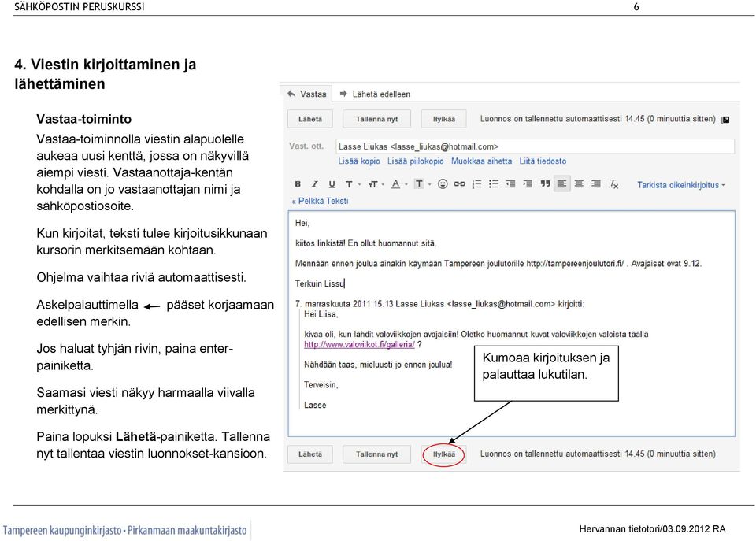756x541 pixels.
Task: Click in message body after Terkuin Lissu
Action: click(346, 284)
